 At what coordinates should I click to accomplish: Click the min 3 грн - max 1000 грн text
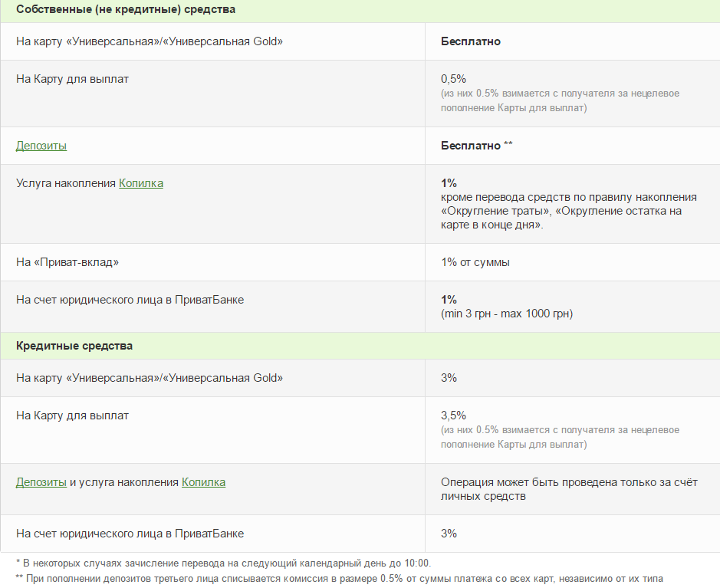[x=507, y=314]
